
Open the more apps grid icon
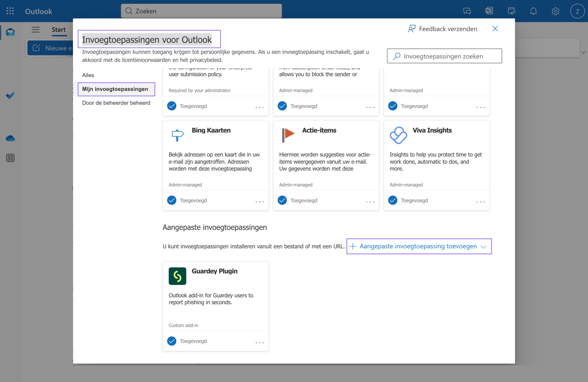[10, 158]
